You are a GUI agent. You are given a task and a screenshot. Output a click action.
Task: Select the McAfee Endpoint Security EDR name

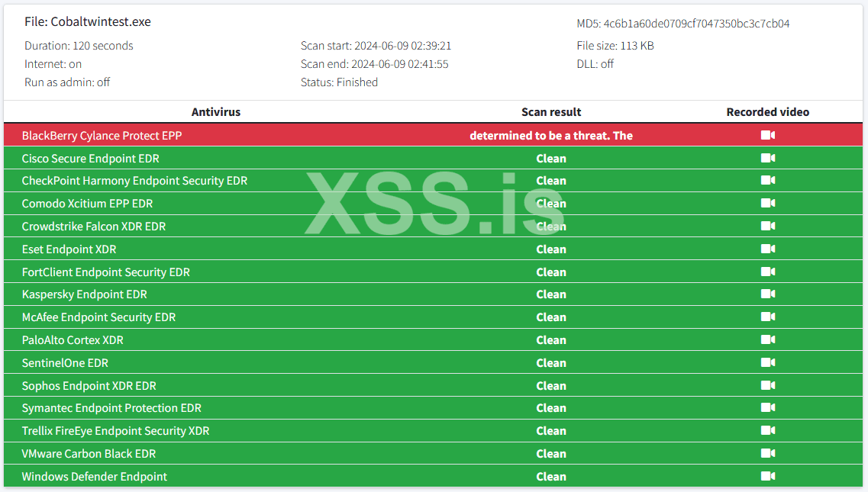pyautogui.click(x=98, y=317)
